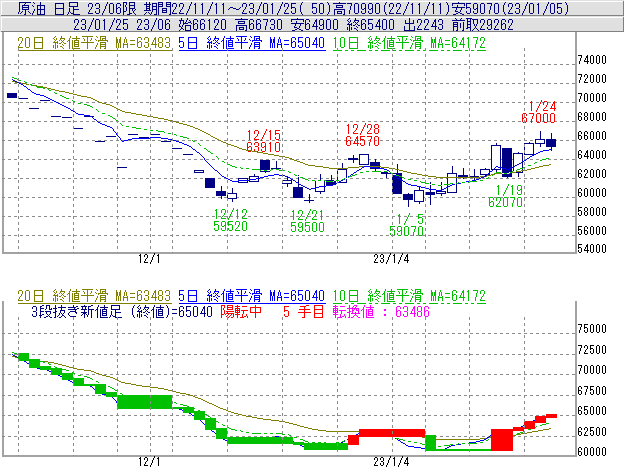Click the 1/24 67000 high label
Screen dimensions: 624x475
click(539, 112)
